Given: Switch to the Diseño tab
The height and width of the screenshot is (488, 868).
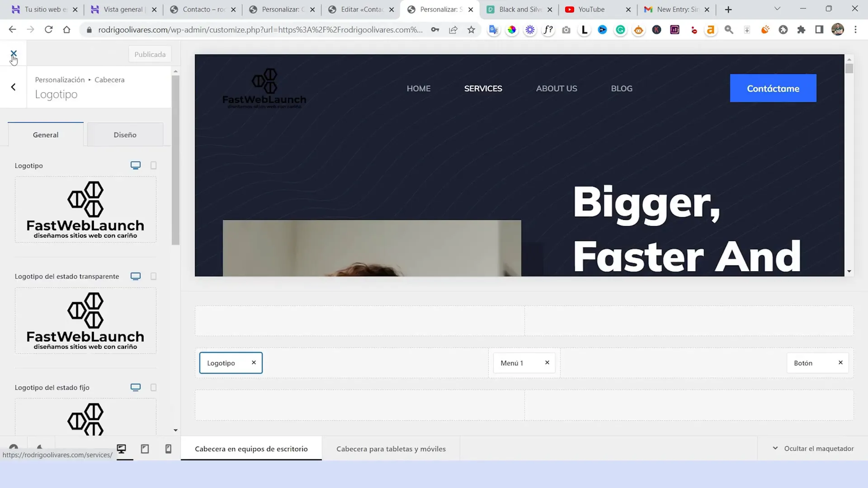Looking at the screenshot, I should point(125,134).
